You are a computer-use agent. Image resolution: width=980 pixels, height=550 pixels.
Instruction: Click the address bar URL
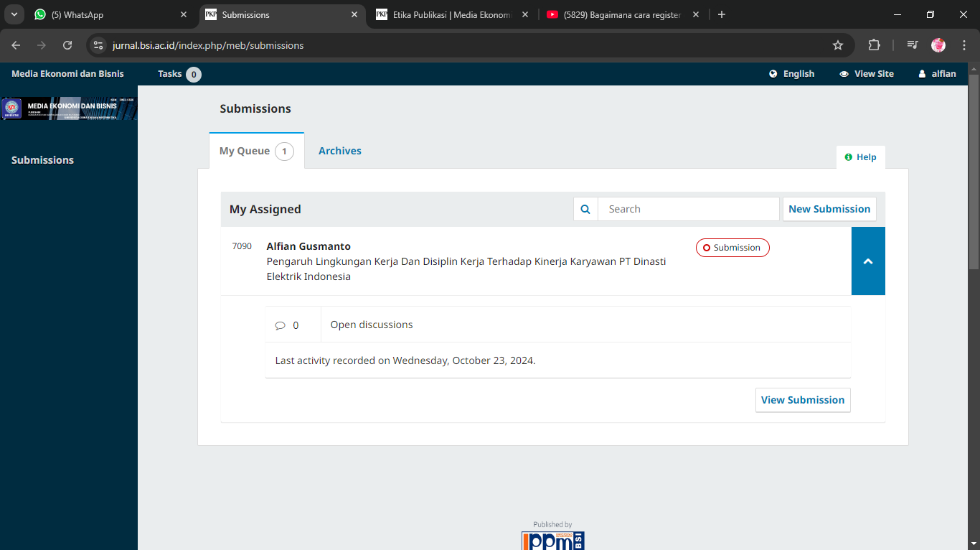coord(208,45)
